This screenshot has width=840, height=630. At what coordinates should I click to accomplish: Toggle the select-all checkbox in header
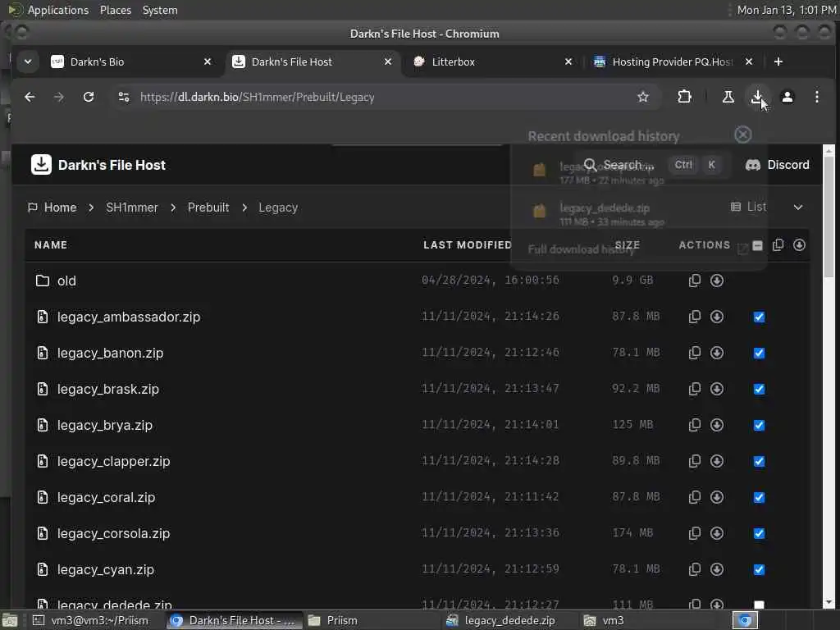pyautogui.click(x=757, y=245)
